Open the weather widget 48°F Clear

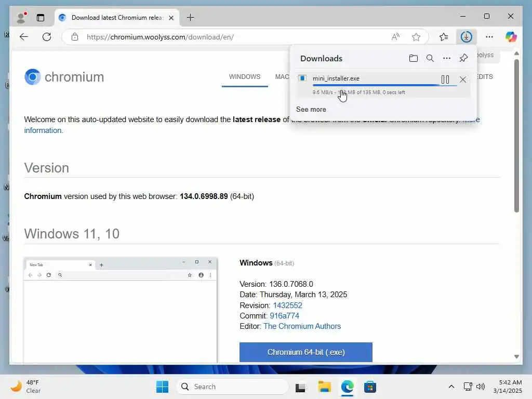[26, 387]
